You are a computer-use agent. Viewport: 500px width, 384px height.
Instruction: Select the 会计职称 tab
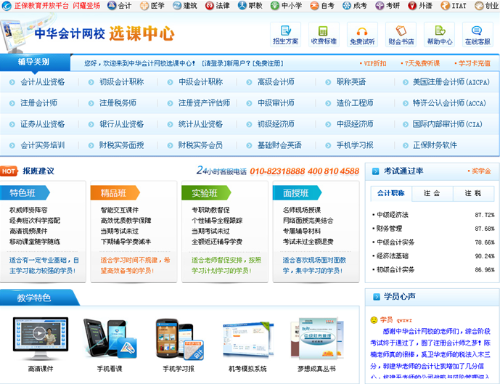click(x=391, y=193)
